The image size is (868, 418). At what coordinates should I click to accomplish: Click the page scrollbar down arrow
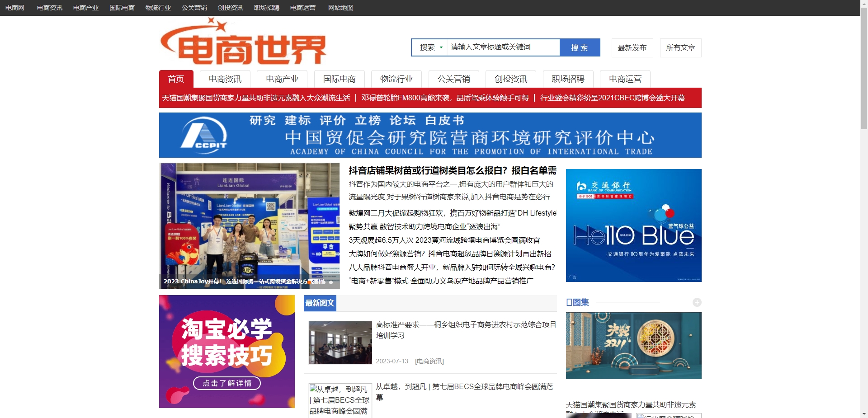click(864, 414)
